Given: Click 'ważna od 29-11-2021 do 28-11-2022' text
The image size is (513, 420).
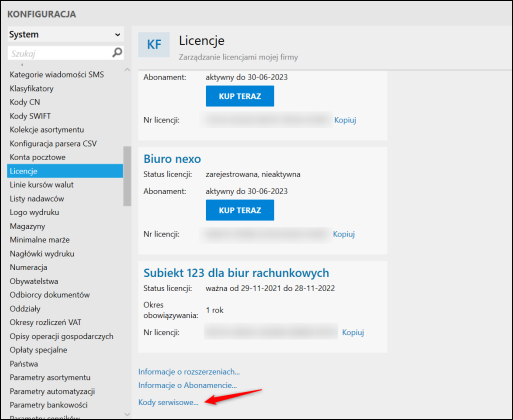Looking at the screenshot, I should point(270,288).
